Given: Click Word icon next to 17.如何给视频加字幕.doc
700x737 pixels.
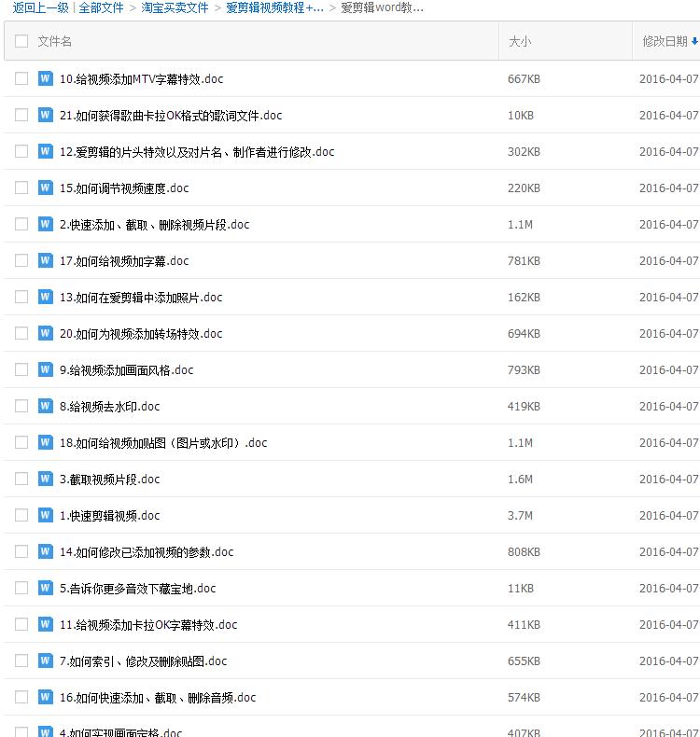Looking at the screenshot, I should pyautogui.click(x=45, y=260).
